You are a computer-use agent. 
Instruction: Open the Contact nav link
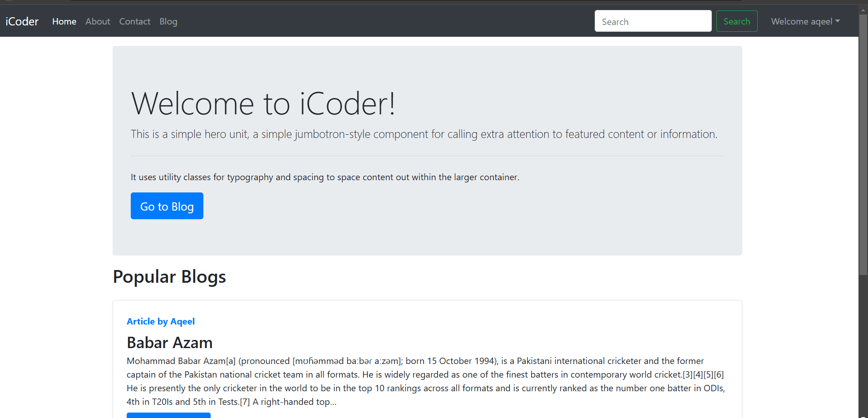pyautogui.click(x=134, y=21)
